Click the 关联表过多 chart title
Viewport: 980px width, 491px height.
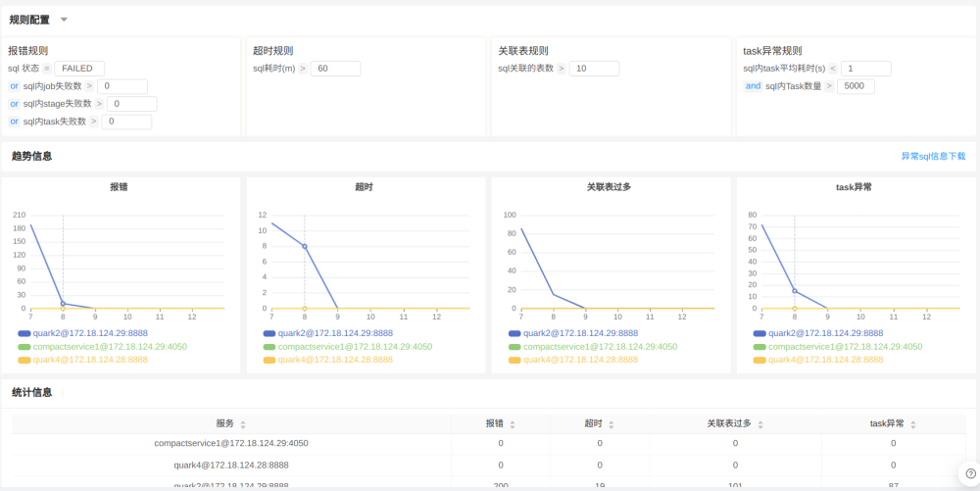[609, 187]
